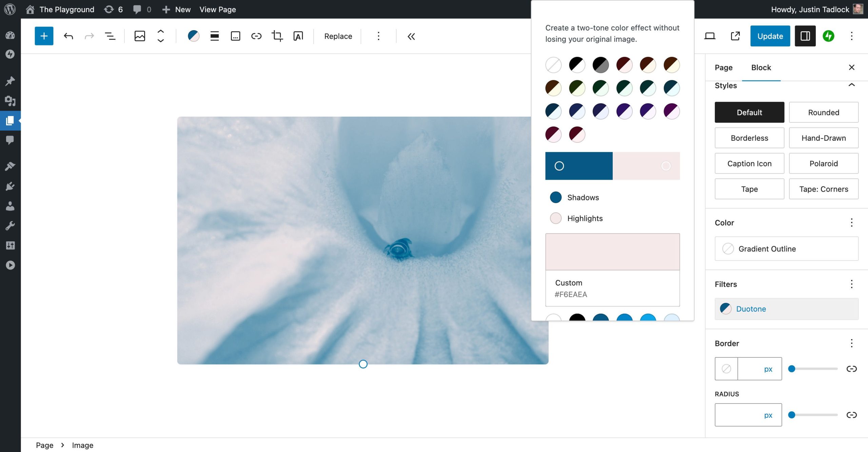The image size is (868, 452).
Task: Open the Insert link tool
Action: point(256,36)
